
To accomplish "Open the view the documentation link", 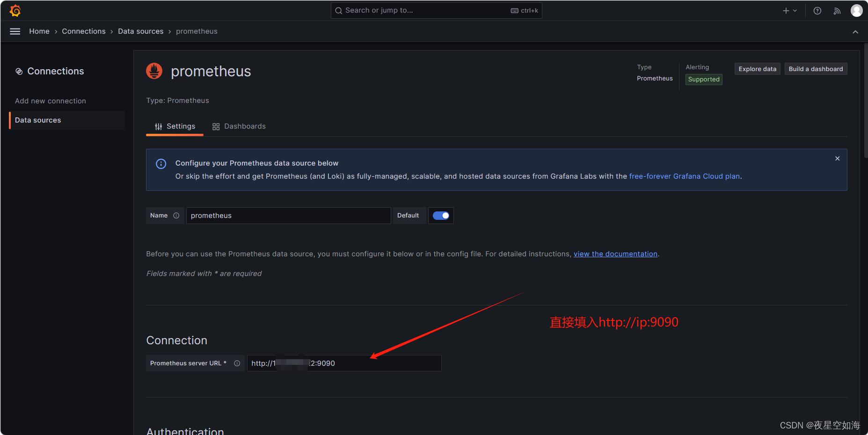I will point(615,254).
